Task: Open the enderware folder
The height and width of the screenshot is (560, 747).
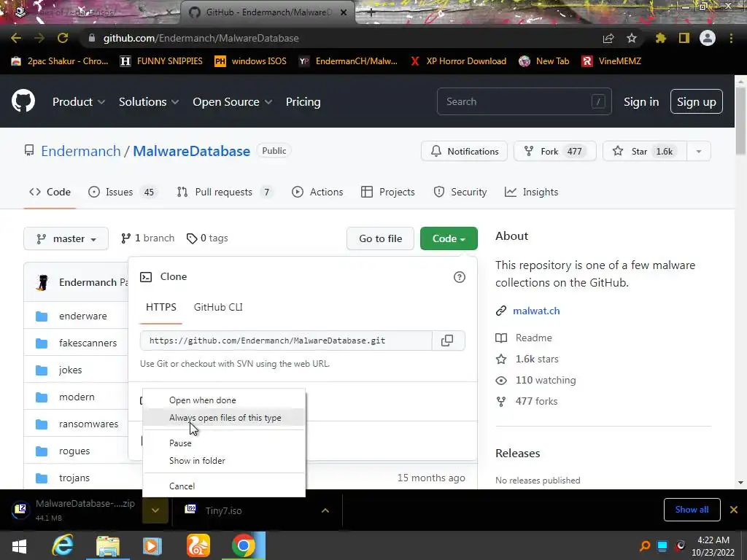Action: [83, 316]
